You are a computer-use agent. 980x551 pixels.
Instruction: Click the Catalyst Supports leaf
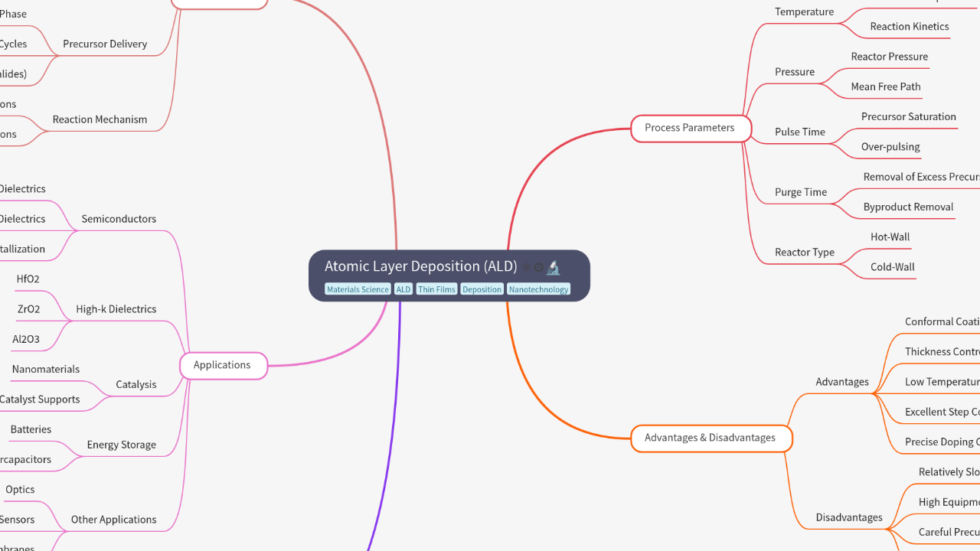[40, 399]
